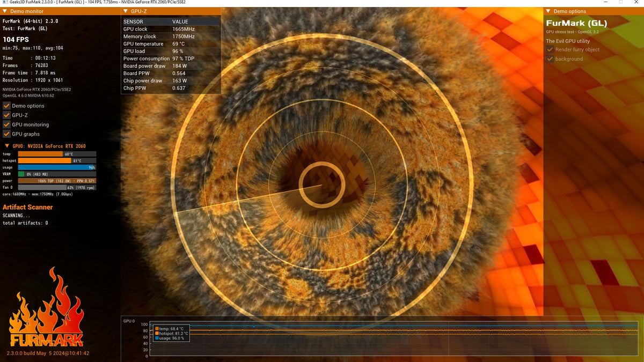Collapse the GPU0: NVIDIA GeForce RTX 2060 section
644x362 pixels.
click(7, 146)
